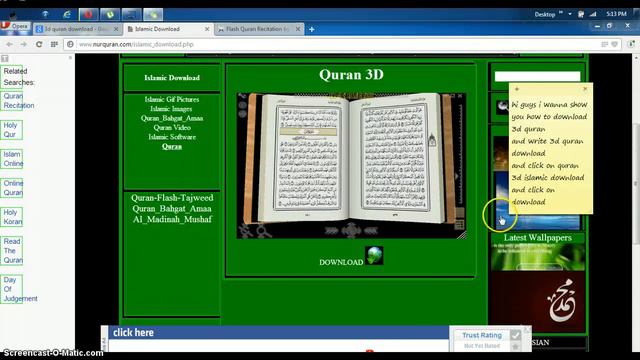The image size is (640, 360).
Task: Click the green uTorrent taskbar icon
Action: 110,14
